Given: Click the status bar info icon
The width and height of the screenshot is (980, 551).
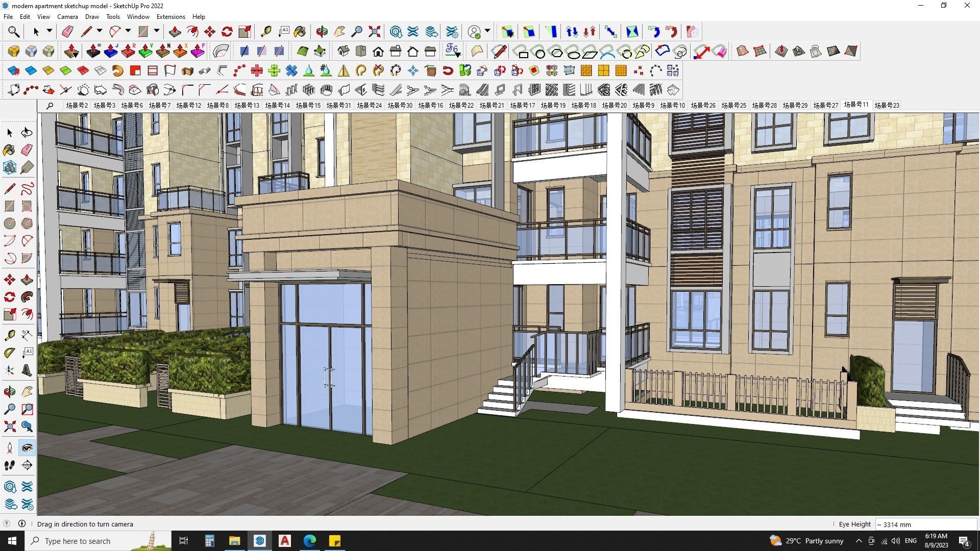Looking at the screenshot, I should point(22,524).
